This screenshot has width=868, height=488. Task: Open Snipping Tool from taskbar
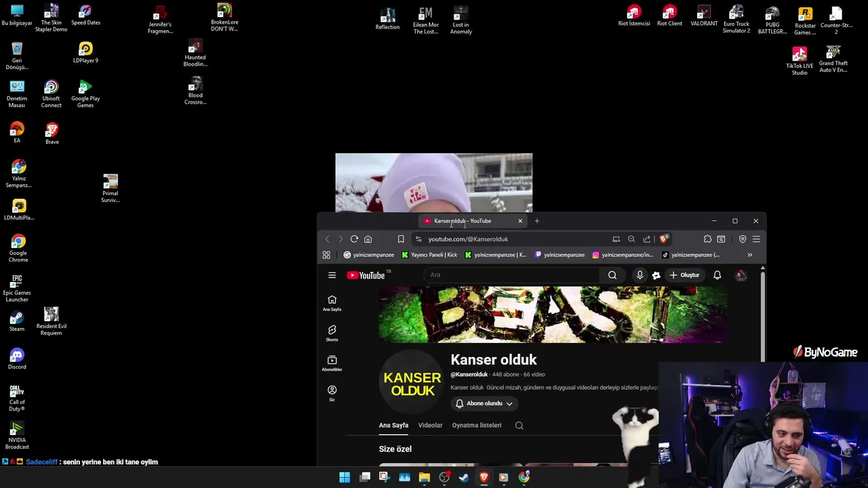coord(384,477)
